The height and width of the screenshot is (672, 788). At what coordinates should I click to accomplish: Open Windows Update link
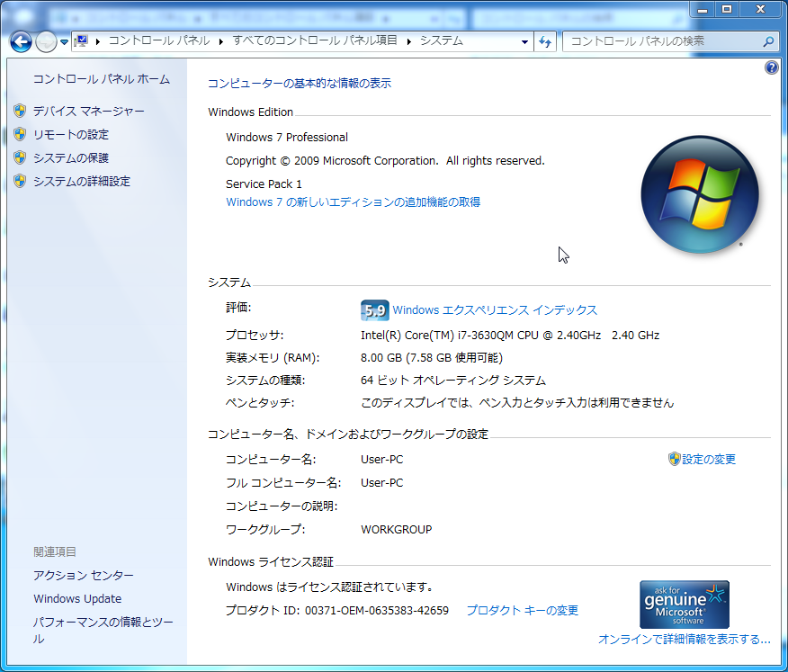pyautogui.click(x=77, y=598)
